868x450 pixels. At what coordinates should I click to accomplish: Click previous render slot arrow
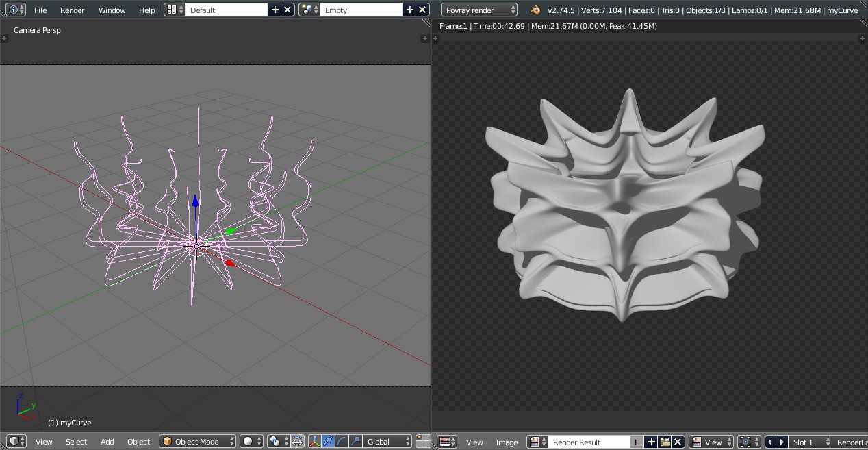[x=770, y=442]
